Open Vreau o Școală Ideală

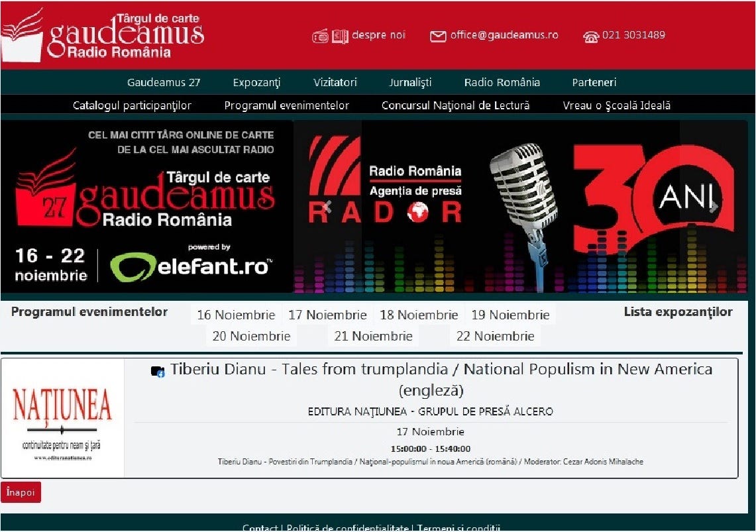click(x=617, y=105)
